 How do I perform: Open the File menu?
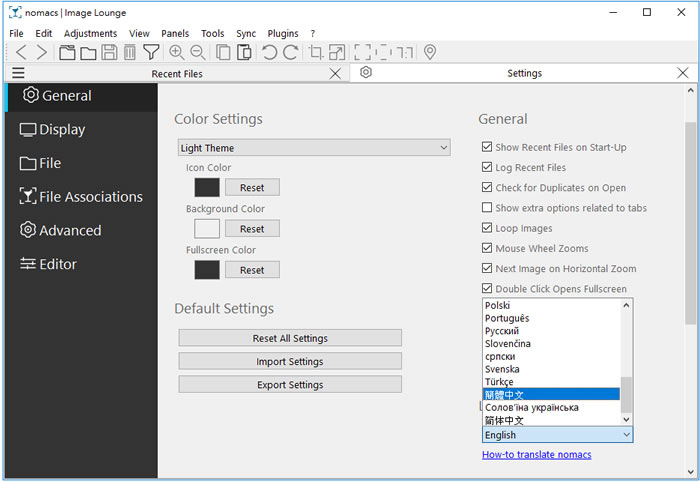click(16, 33)
